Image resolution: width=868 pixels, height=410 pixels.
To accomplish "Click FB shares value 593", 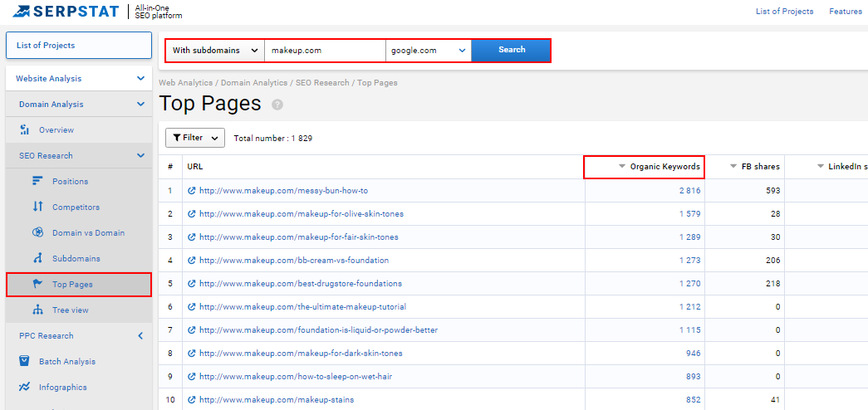I will click(x=773, y=190).
